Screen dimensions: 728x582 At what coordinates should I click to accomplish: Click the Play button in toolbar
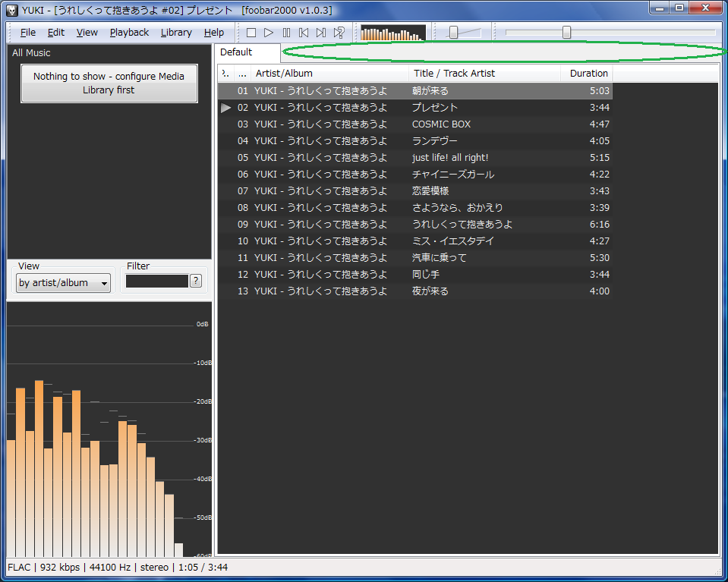pos(269,33)
